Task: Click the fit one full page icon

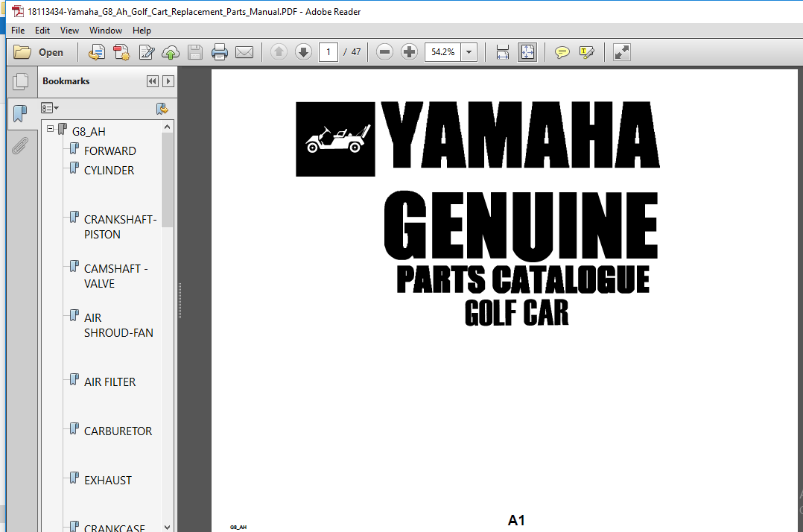Action: (527, 52)
